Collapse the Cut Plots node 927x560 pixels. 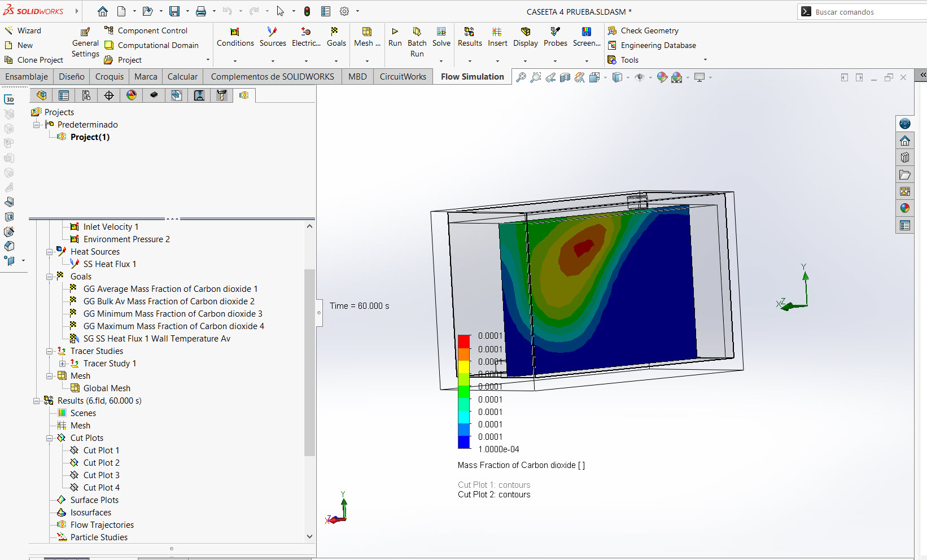(50, 438)
